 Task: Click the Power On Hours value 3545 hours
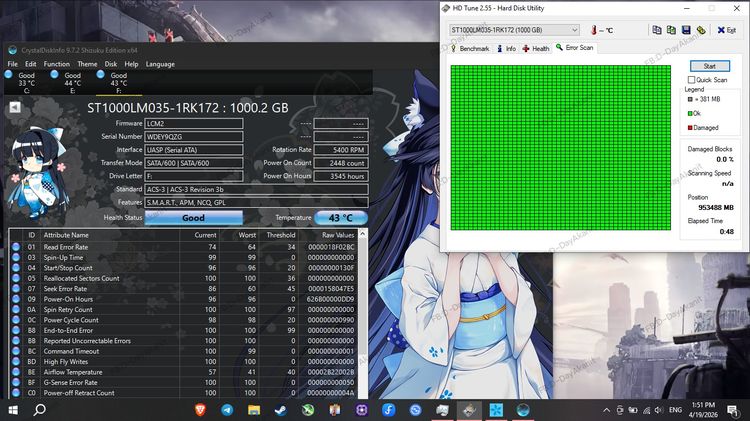[x=341, y=176]
